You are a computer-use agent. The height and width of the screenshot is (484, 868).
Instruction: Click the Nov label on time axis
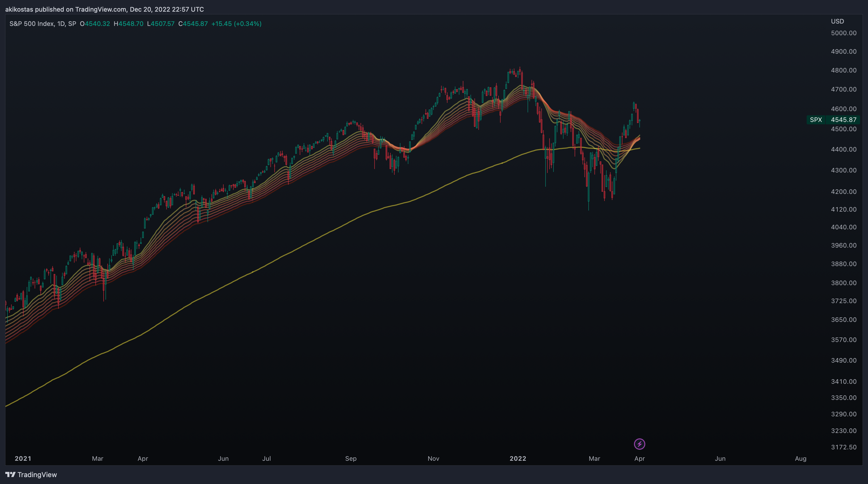(433, 458)
